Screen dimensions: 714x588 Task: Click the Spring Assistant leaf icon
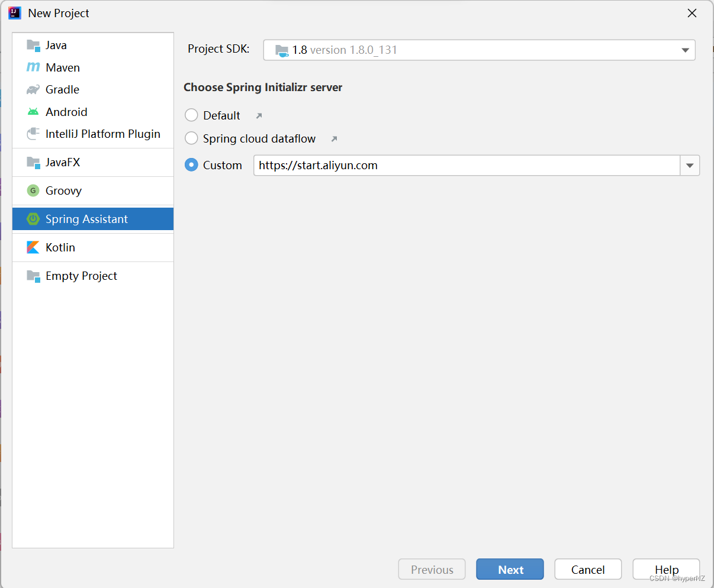(x=33, y=219)
